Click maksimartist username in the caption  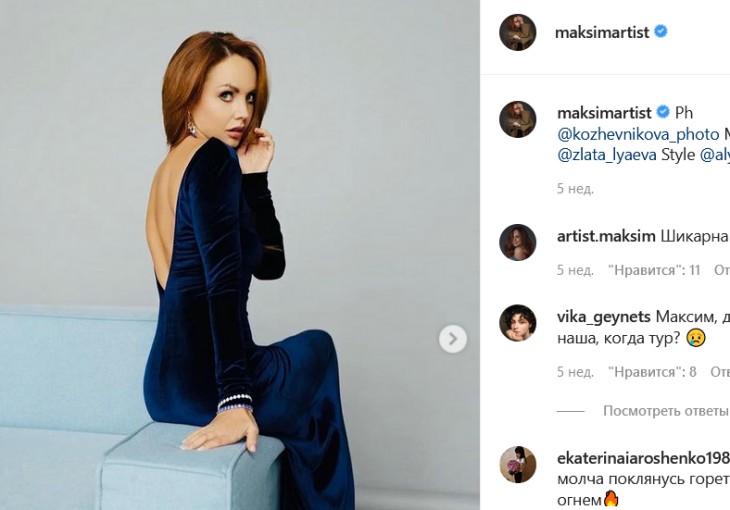(x=603, y=112)
